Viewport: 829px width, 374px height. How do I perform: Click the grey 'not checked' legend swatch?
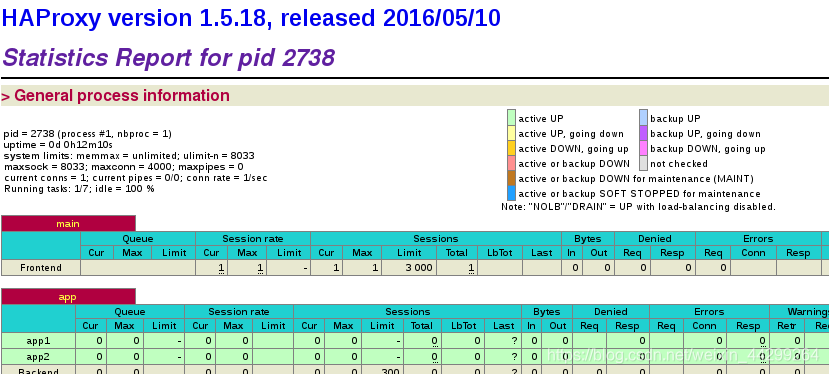tap(643, 163)
